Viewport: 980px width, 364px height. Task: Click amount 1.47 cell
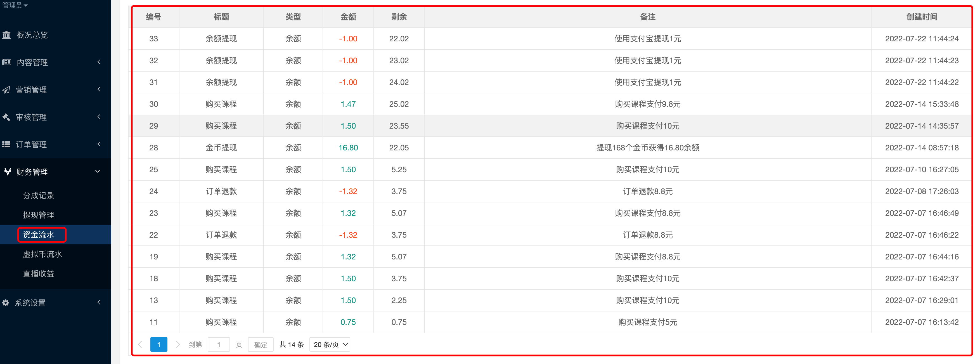pyautogui.click(x=348, y=104)
